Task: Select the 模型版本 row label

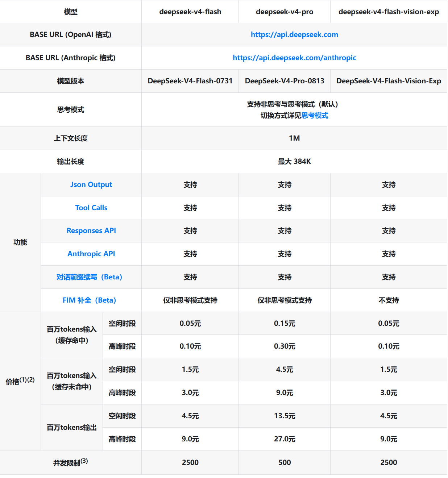Action: point(71,81)
